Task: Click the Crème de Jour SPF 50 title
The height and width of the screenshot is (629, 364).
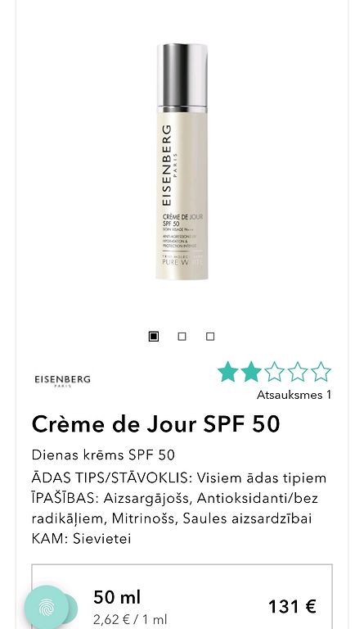Action: coord(155,424)
